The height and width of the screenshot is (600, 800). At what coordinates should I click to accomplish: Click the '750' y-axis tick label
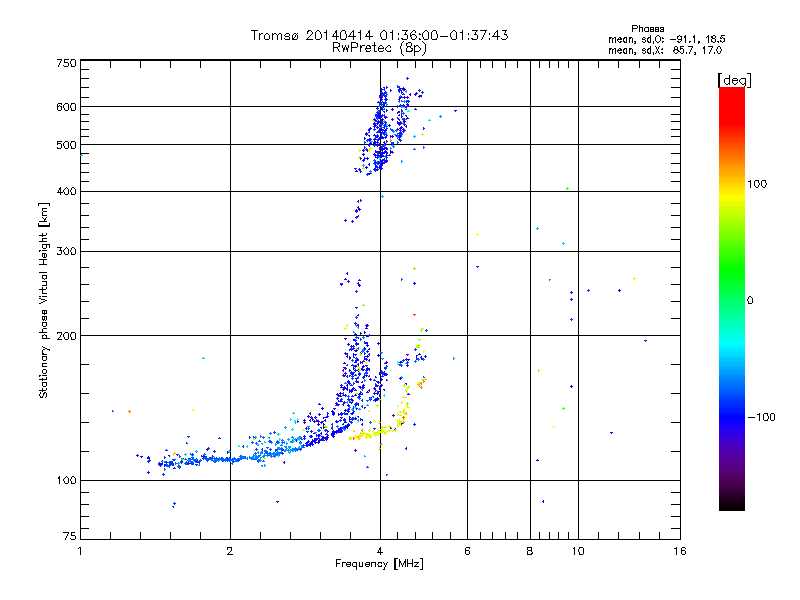click(66, 63)
